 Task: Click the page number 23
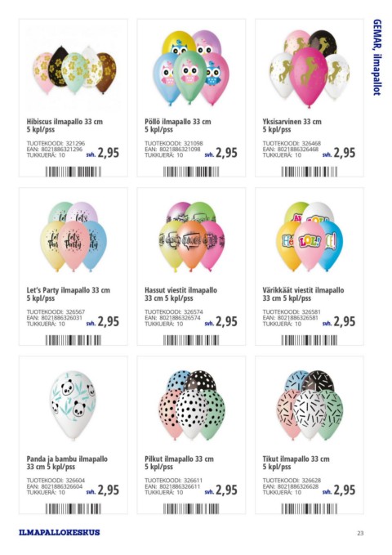360,533
